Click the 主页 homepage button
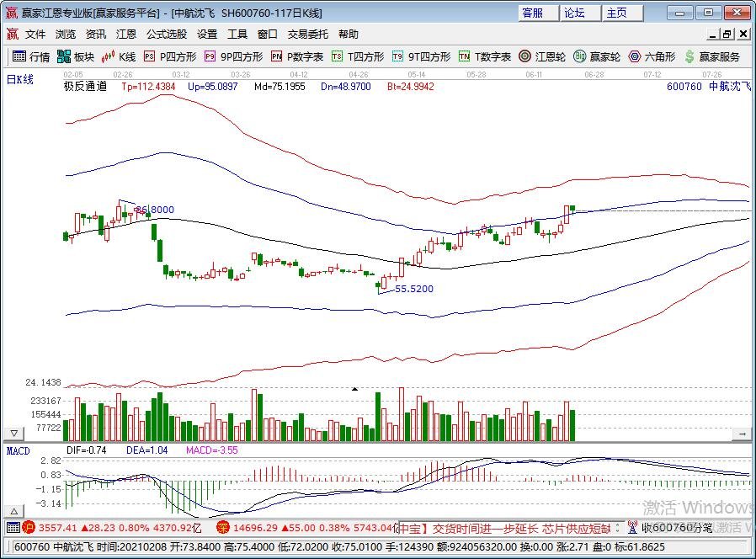 click(x=623, y=13)
